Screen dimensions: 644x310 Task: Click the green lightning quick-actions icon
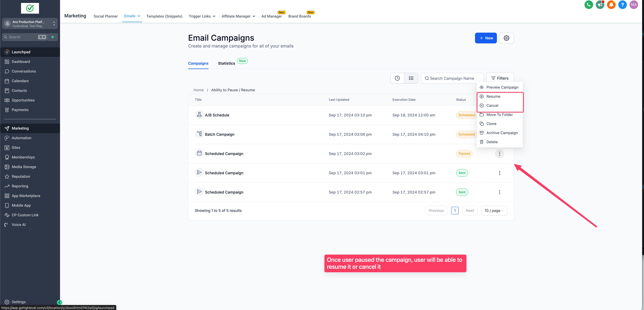[53, 37]
